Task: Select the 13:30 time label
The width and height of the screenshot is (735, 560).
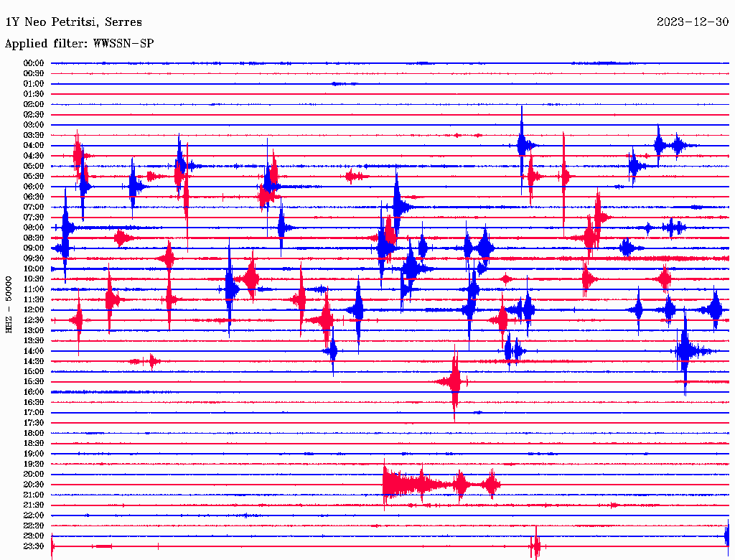Action: [x=34, y=340]
